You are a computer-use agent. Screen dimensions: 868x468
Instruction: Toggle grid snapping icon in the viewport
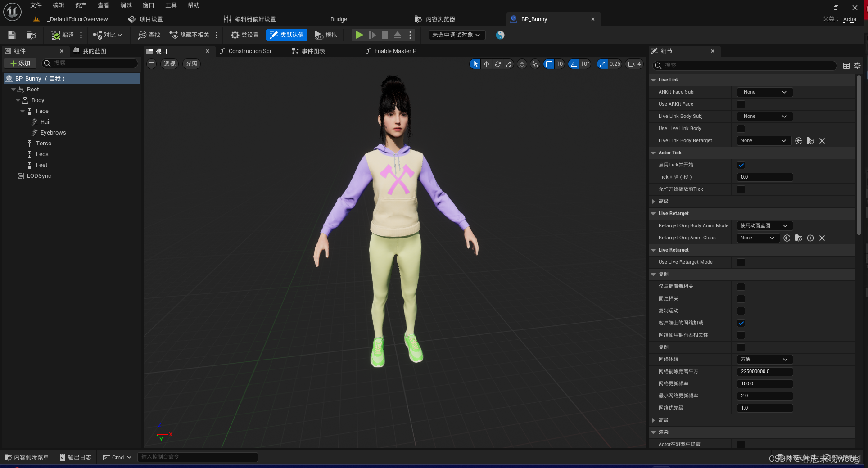point(549,64)
